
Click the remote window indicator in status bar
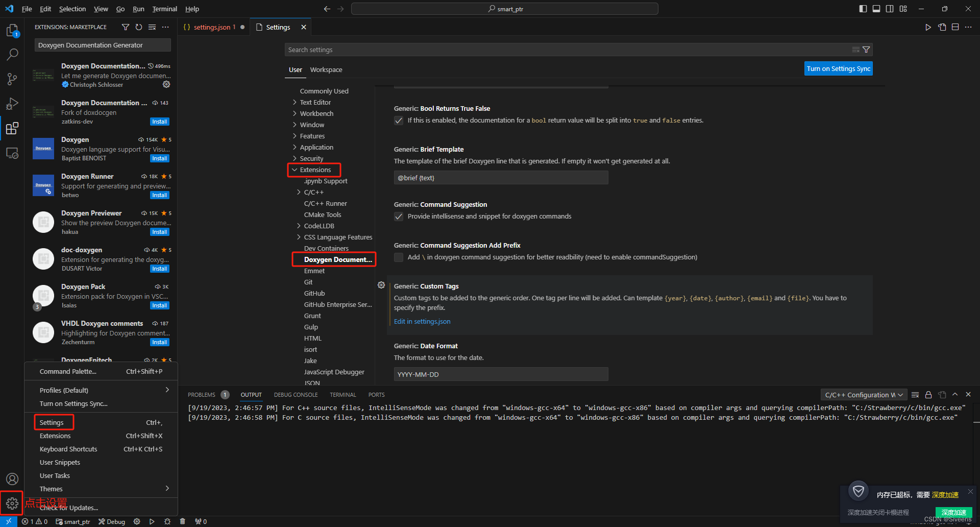[9, 521]
